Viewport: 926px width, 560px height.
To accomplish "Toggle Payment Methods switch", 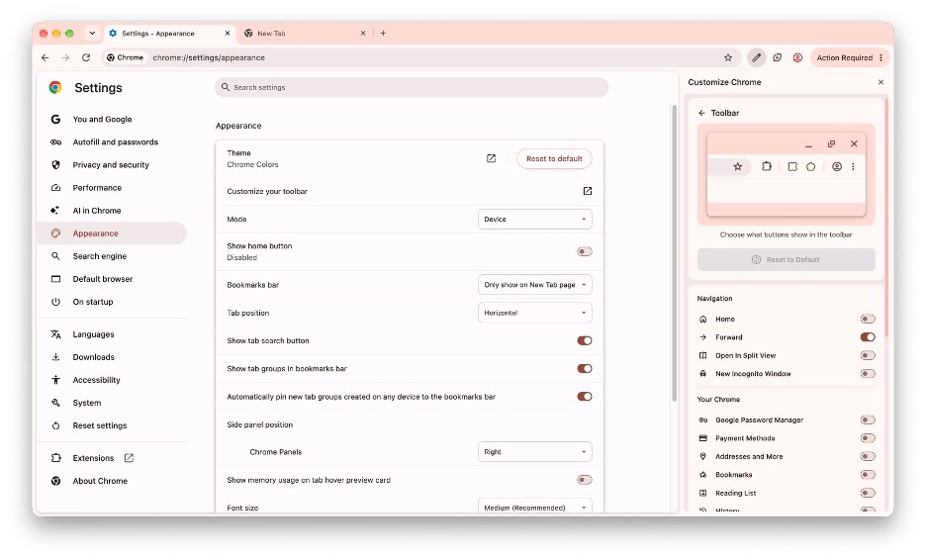I will coord(867,438).
